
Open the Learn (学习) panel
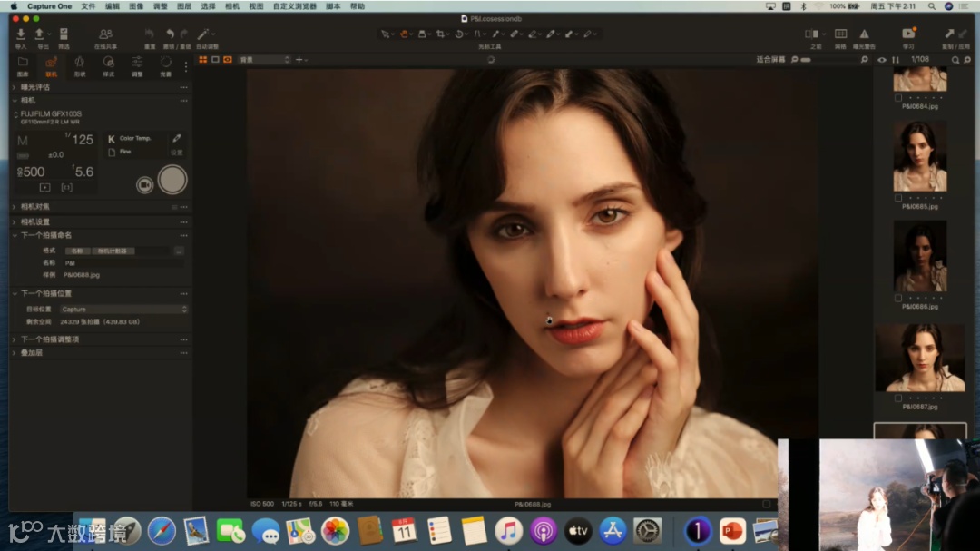point(908,34)
